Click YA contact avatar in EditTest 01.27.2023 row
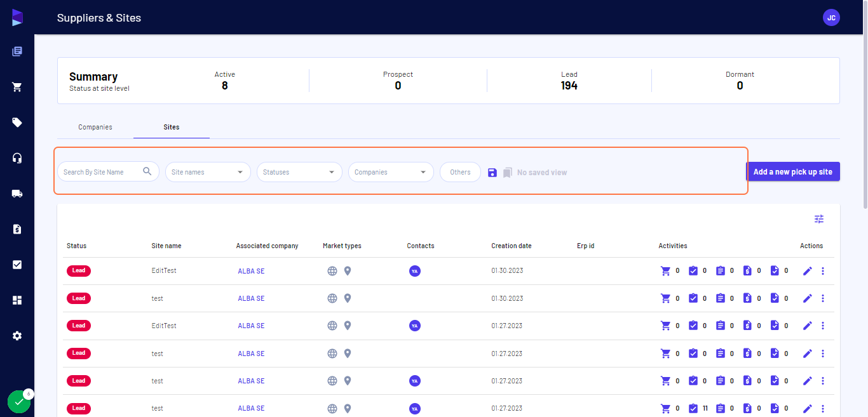The width and height of the screenshot is (868, 417). (x=415, y=326)
